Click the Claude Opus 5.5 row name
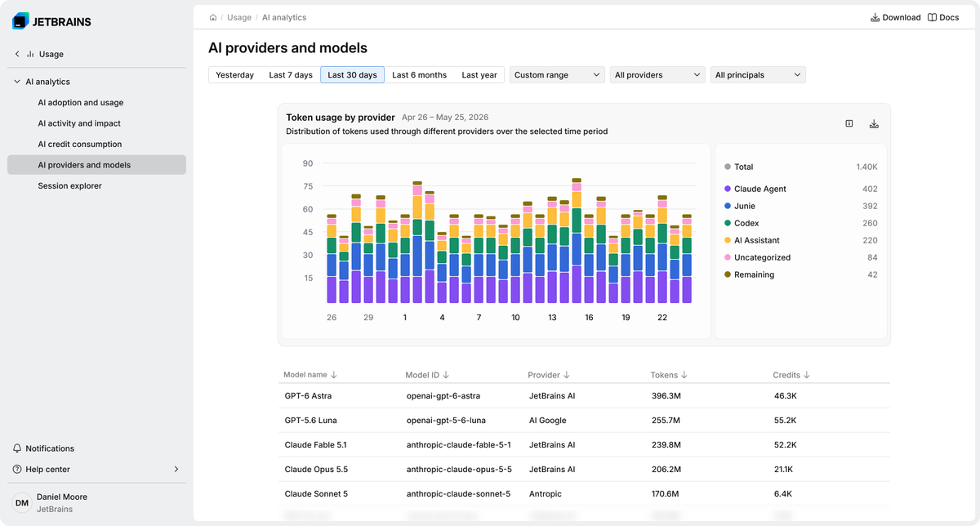Viewport: 980px width, 526px height. tap(316, 470)
